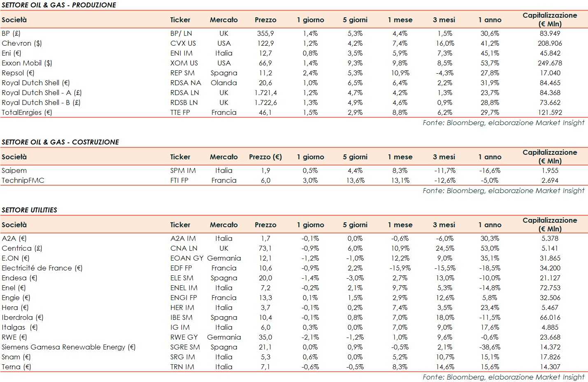Viewport: 588px width, 382px height.
Task: Click the SETTORE UTILITIES section title
Action: (x=29, y=210)
